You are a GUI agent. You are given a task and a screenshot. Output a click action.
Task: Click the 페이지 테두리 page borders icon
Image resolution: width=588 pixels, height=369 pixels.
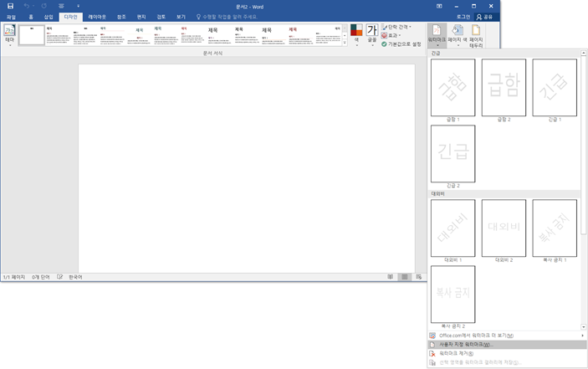click(476, 36)
